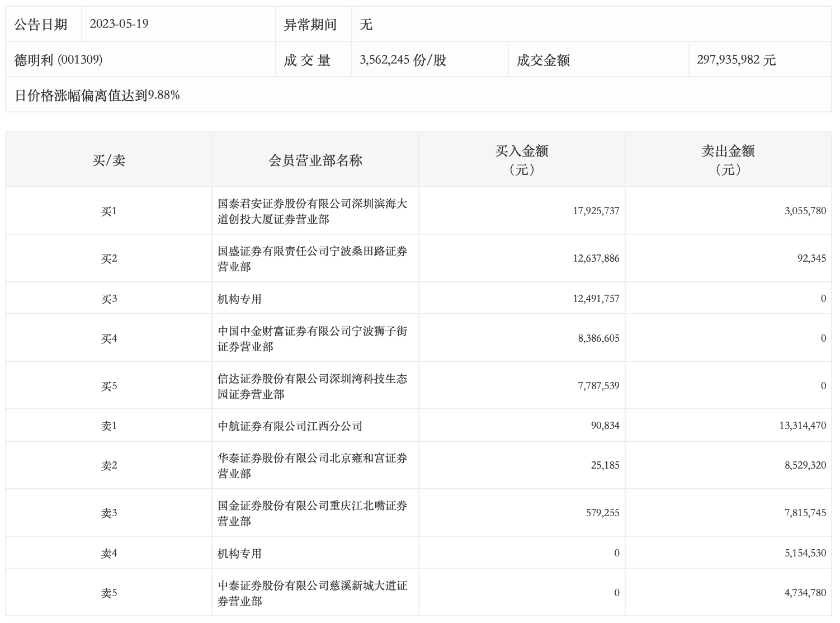The image size is (840, 623).
Task: Click the 卖1 sell amount 13,314,470
Action: tap(802, 426)
